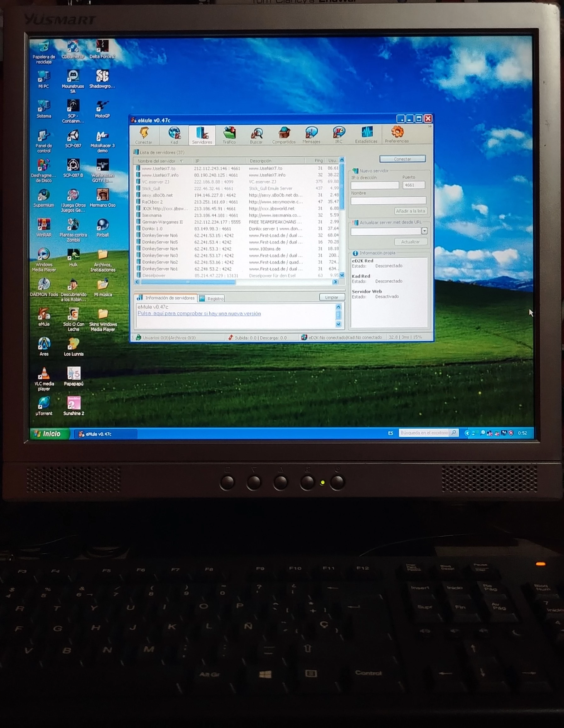Open the Kad network toolbar icon

pyautogui.click(x=174, y=135)
